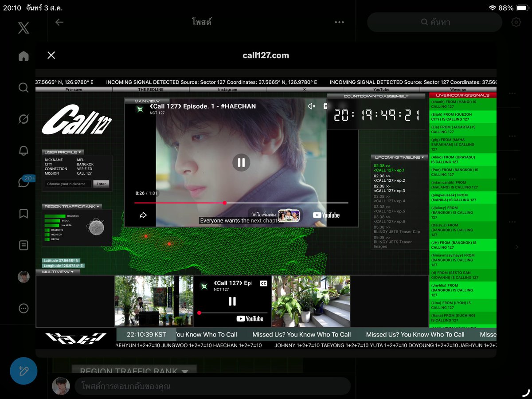Click the reply field โพสต์การตอบกลับของคุณ

coord(212,386)
